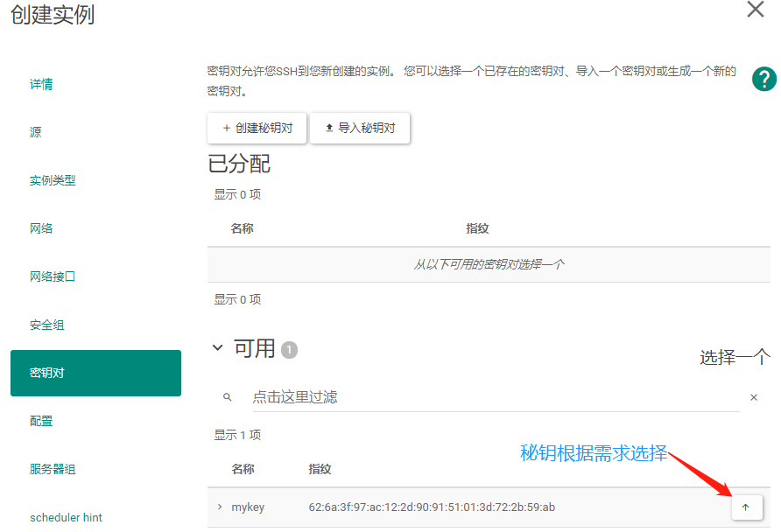
Task: Select the 密钥对 step
Action: tap(95, 373)
